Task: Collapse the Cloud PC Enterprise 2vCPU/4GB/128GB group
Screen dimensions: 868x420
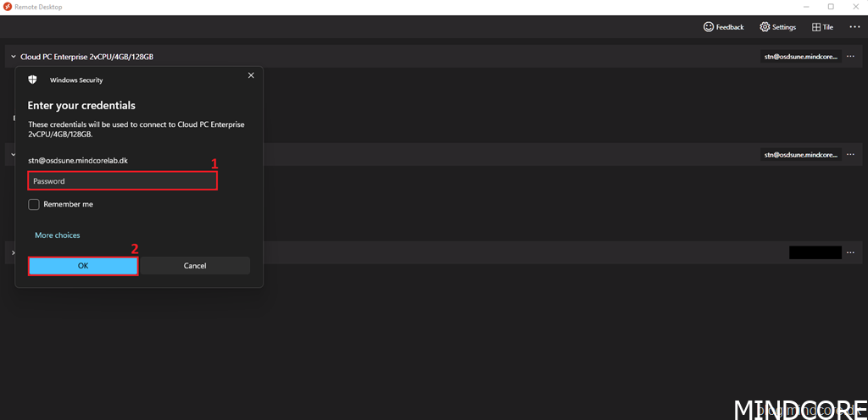Action: [x=13, y=57]
